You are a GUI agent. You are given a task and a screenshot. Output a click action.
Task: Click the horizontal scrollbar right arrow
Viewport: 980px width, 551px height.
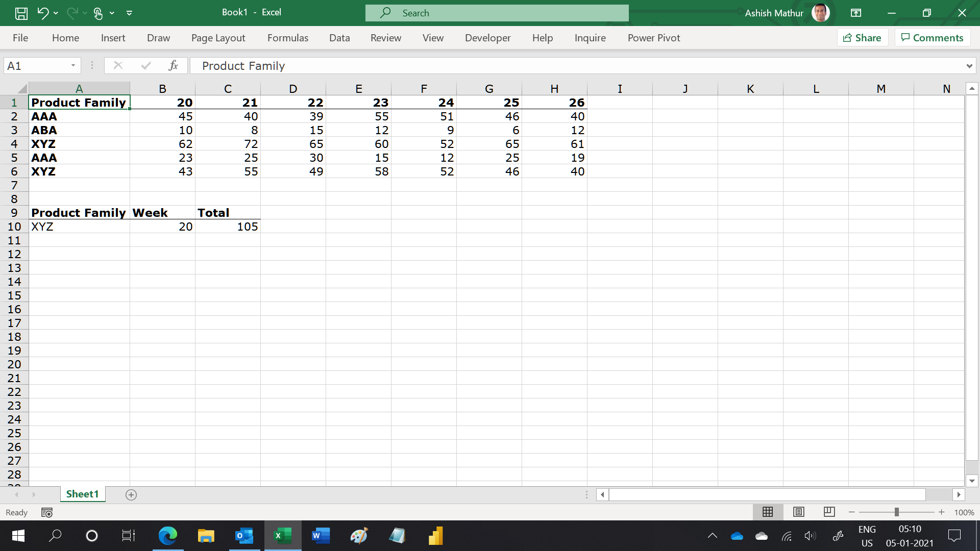pos(959,494)
